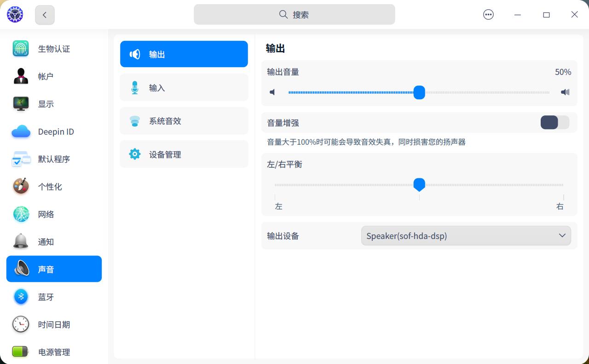Select the 生物认证 (biometric) sidebar icon
Image resolution: width=589 pixels, height=364 pixels.
pyautogui.click(x=20, y=48)
